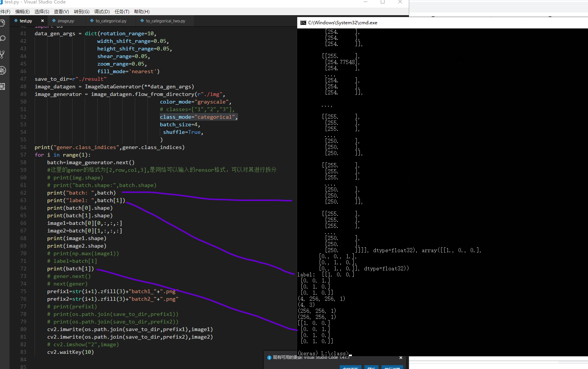Dismiss the VS Code update notification
The image size is (588, 369).
(400, 357)
